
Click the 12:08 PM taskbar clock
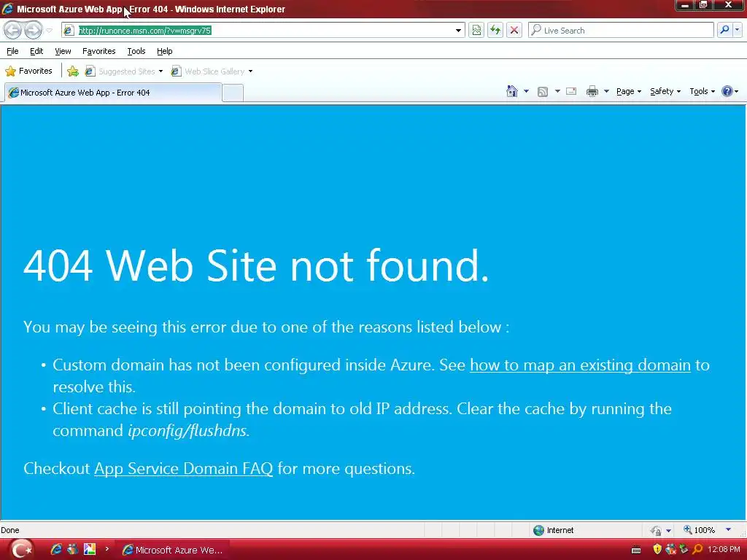click(x=724, y=550)
